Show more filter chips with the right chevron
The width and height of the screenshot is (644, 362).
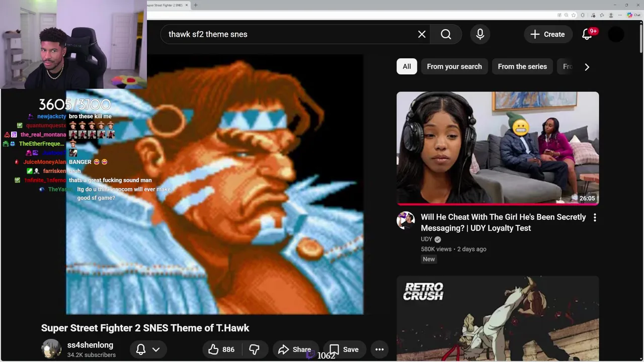pyautogui.click(x=587, y=66)
